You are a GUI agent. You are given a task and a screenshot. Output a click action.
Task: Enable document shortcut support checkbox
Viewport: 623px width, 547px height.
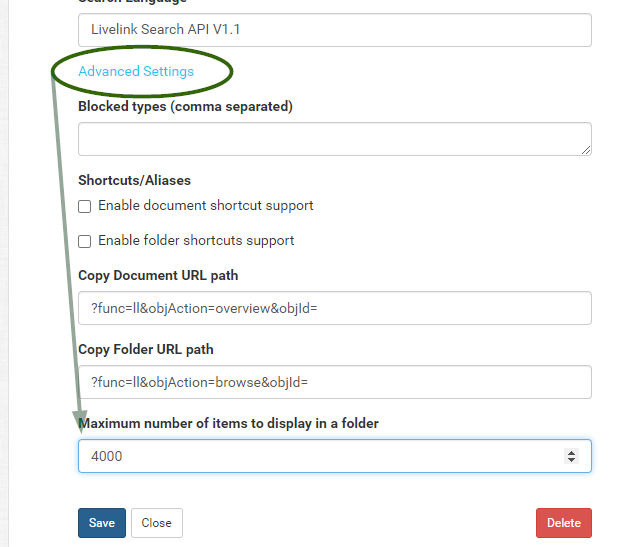(x=85, y=206)
